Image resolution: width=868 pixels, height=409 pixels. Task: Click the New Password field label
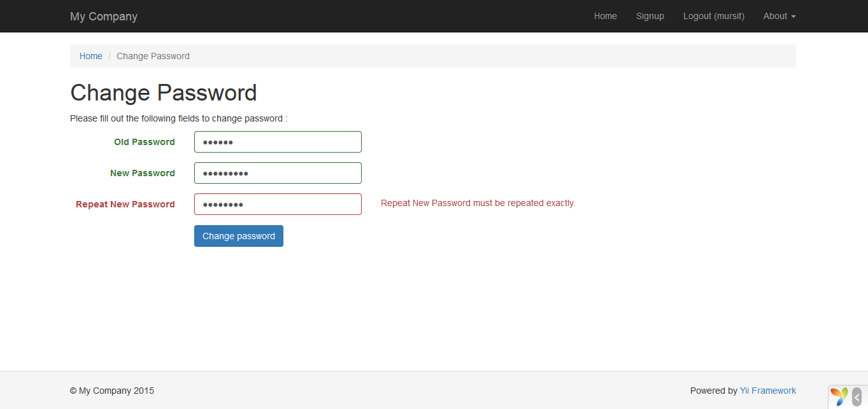click(x=142, y=173)
